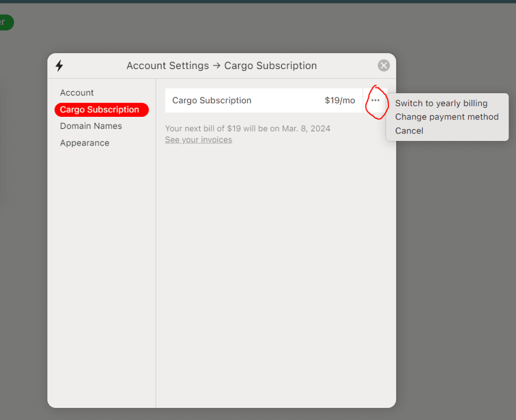
Task: Click the green pill button at screen edge
Action: click(x=4, y=22)
